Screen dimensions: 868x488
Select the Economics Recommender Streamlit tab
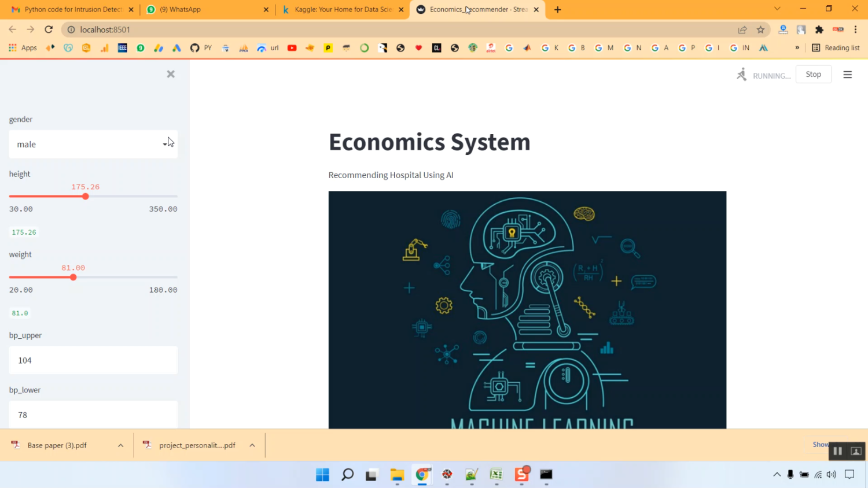pos(477,10)
